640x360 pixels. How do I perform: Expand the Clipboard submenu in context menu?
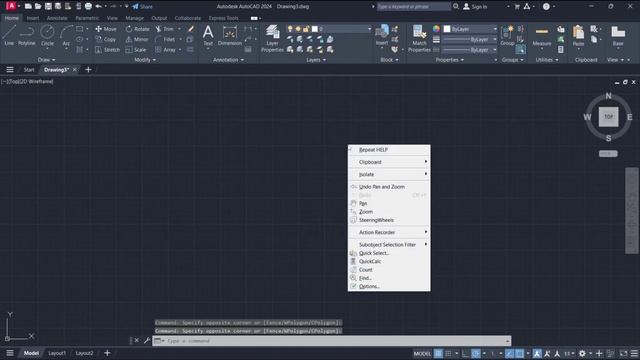click(x=389, y=162)
